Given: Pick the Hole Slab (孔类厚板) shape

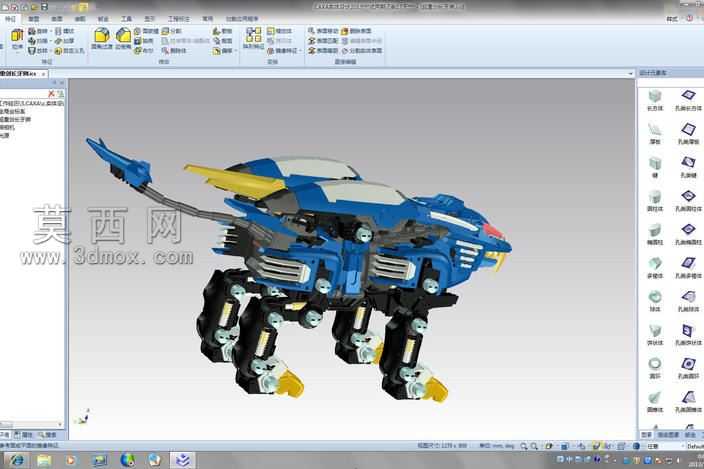Looking at the screenshot, I should (688, 133).
